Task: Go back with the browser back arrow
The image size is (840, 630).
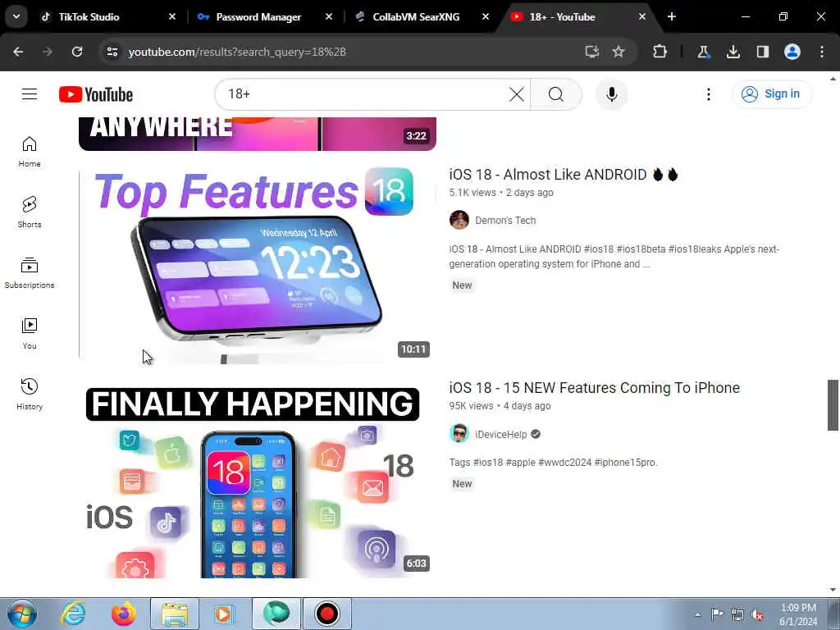Action: (18, 52)
